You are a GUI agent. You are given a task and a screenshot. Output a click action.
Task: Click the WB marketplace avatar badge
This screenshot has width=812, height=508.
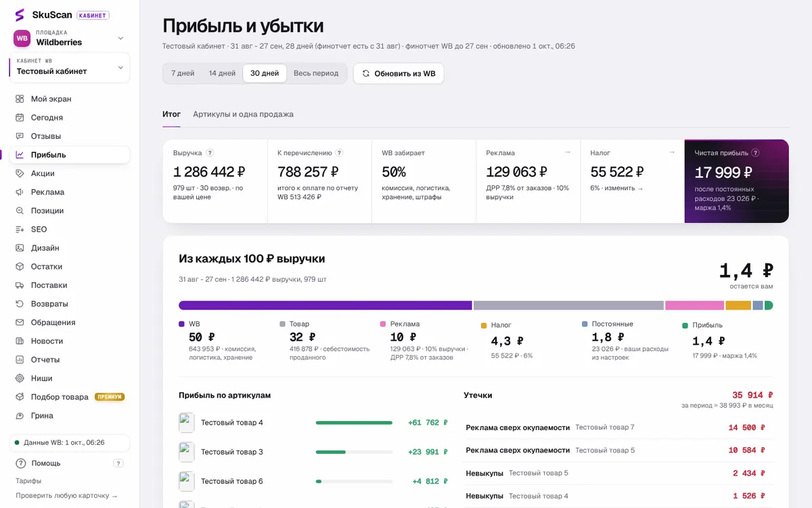click(22, 38)
